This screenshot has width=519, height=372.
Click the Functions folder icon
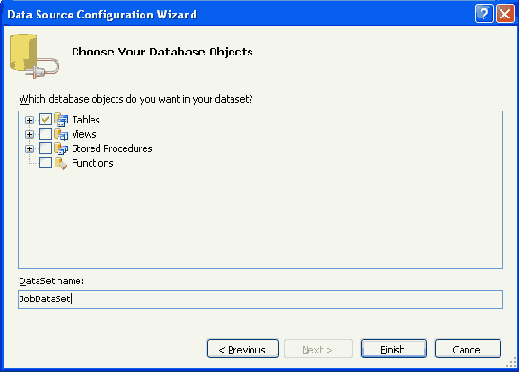(x=61, y=163)
